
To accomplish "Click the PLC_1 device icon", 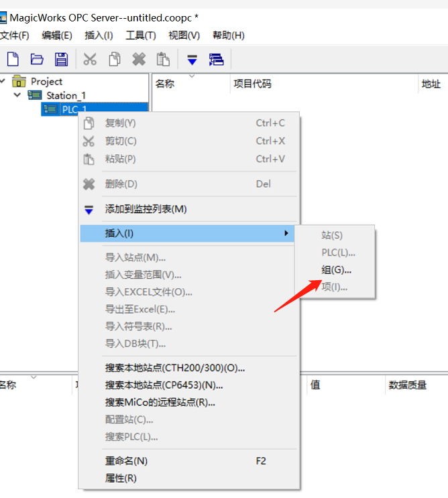I will (50, 109).
